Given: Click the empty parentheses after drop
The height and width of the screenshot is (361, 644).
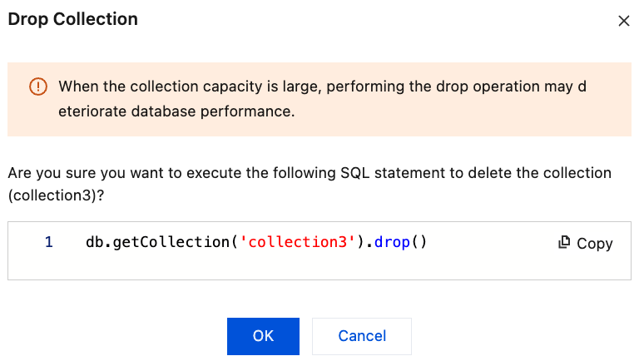Looking at the screenshot, I should click(x=419, y=242).
